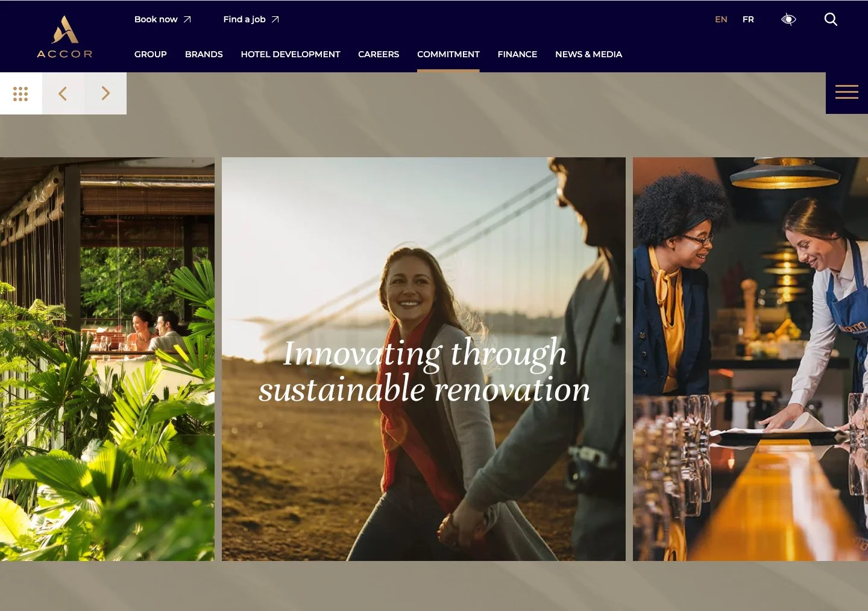
Task: Go to previous slide with left chevron
Action: coord(63,93)
